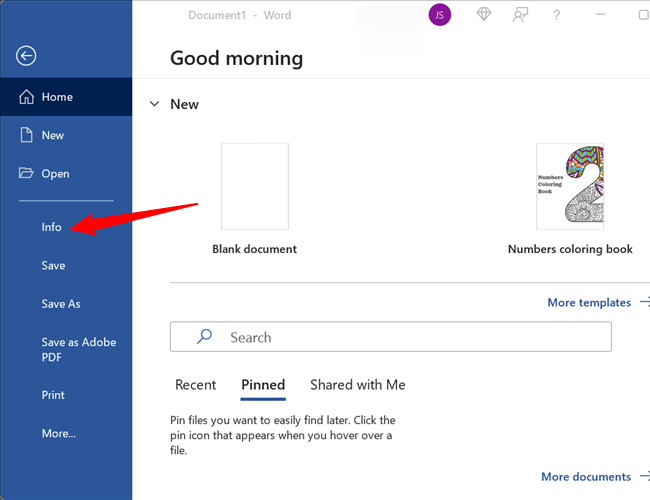Click the New page icon in sidebar
The height and width of the screenshot is (500, 650).
point(27,135)
